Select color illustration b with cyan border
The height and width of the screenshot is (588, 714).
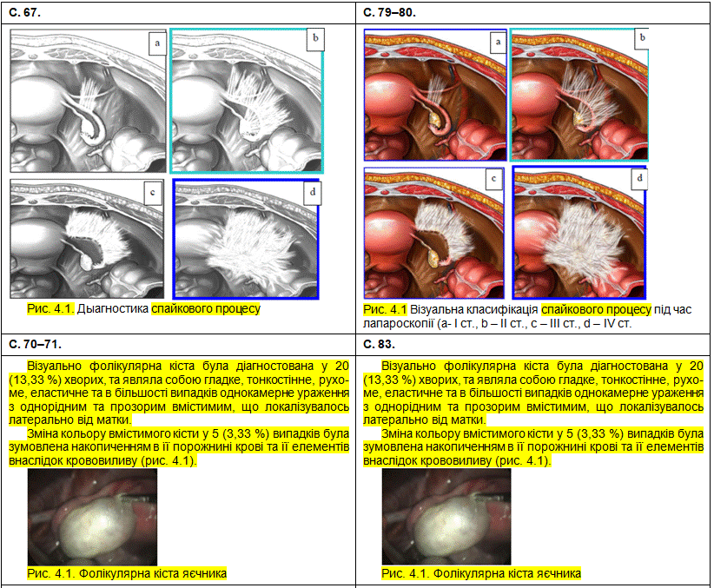(x=579, y=95)
